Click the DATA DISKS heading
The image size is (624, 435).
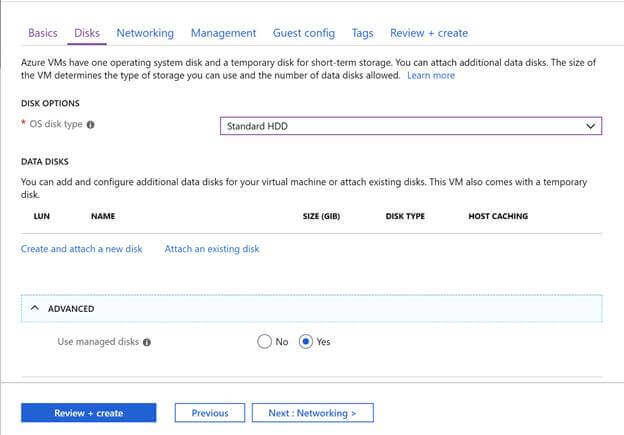coord(45,162)
